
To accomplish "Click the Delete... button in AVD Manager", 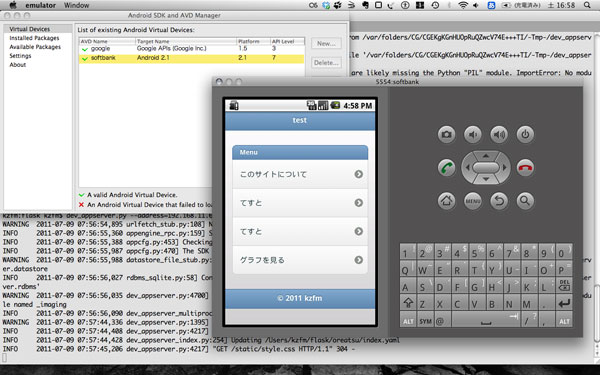I will (326, 63).
